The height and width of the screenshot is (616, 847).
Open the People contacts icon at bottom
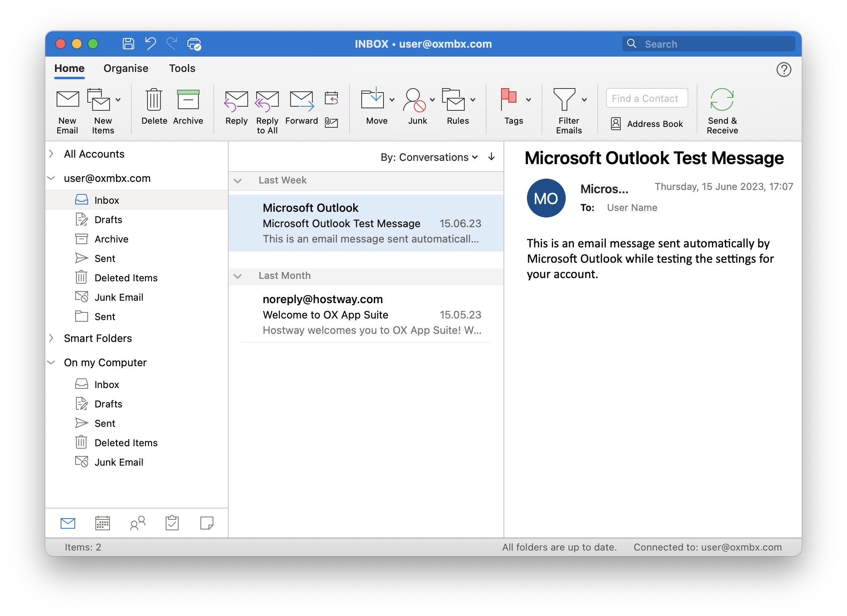click(x=137, y=523)
